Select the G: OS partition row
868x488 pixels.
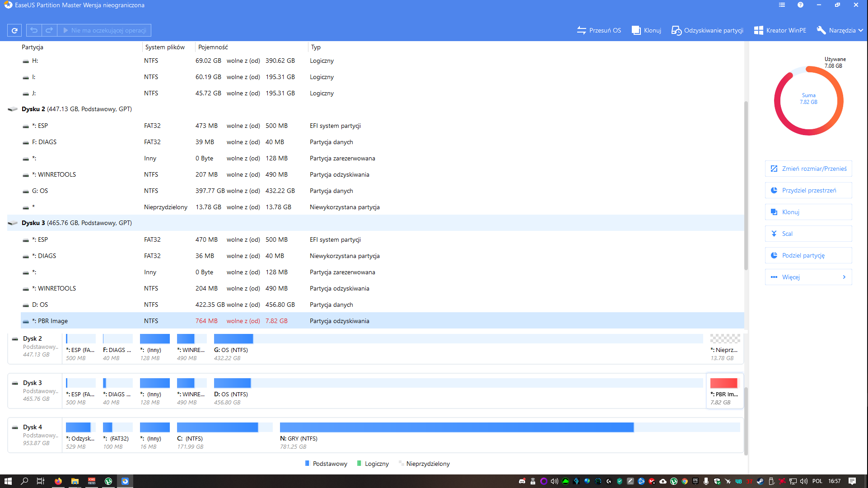coord(40,191)
